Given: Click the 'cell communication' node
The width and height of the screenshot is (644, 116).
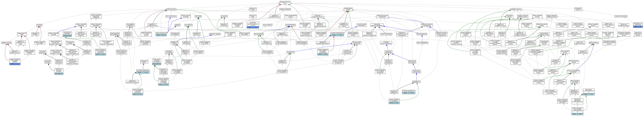Looking at the screenshot, I should 171,16.
